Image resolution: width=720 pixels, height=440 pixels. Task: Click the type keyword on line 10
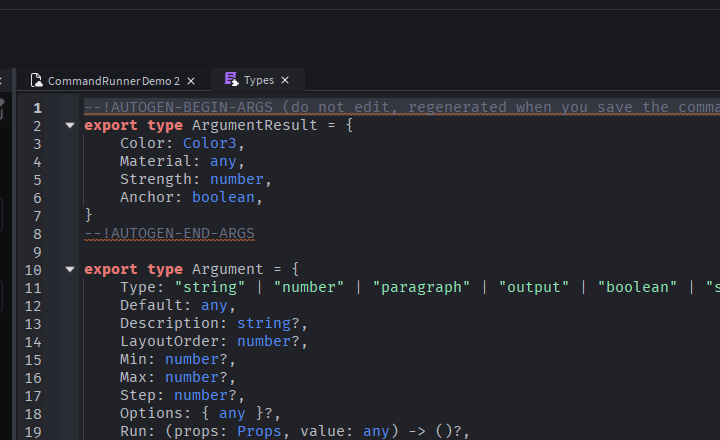point(165,269)
